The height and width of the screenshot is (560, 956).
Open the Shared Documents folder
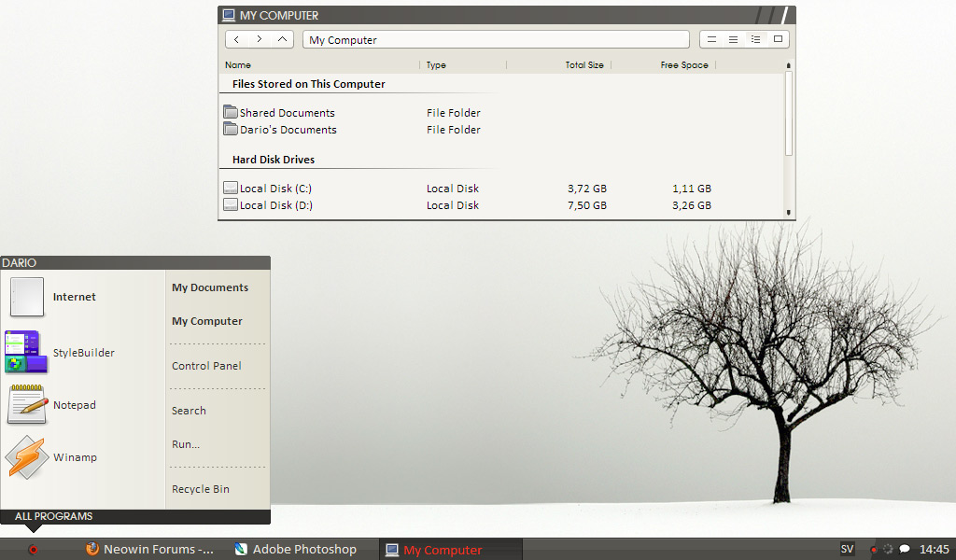point(286,113)
